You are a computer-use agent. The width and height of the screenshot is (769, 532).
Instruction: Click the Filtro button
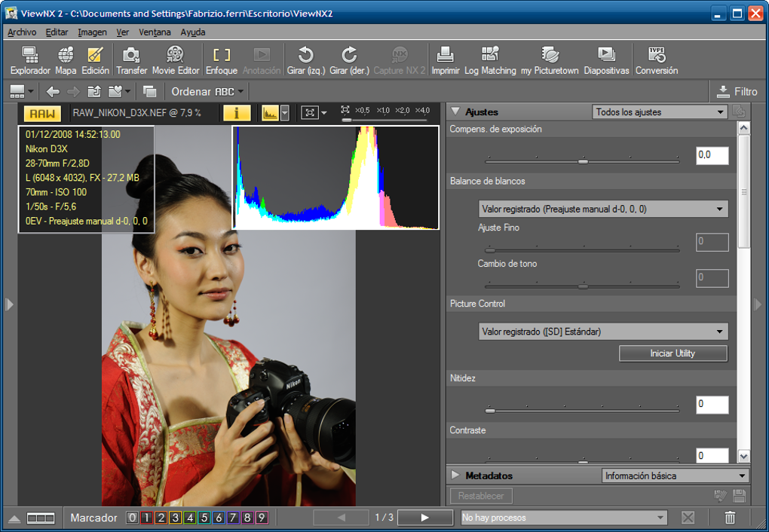(737, 91)
